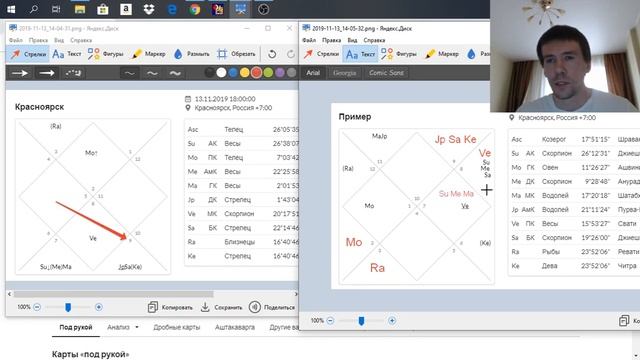
Task: Pick the purple color swatch
Action: click(x=280, y=73)
